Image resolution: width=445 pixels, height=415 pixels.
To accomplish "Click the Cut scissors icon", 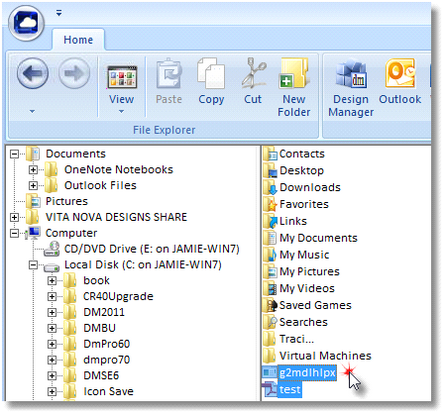I will pyautogui.click(x=253, y=82).
